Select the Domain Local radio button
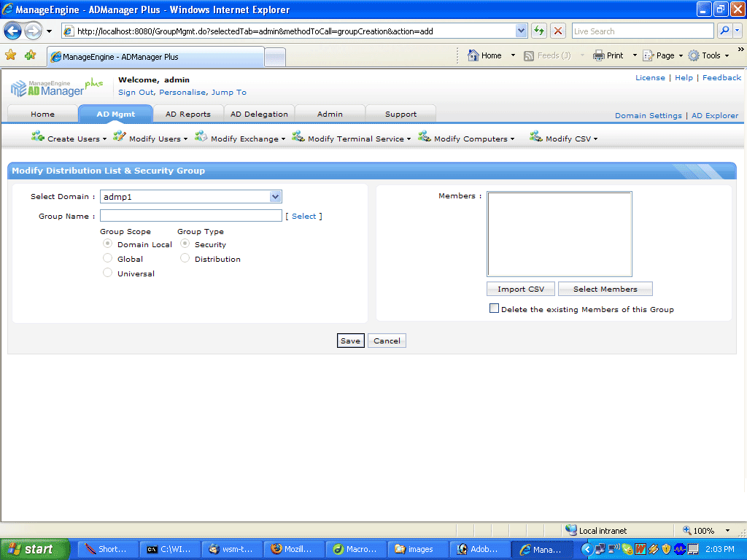This screenshot has height=560, width=747. [x=108, y=244]
